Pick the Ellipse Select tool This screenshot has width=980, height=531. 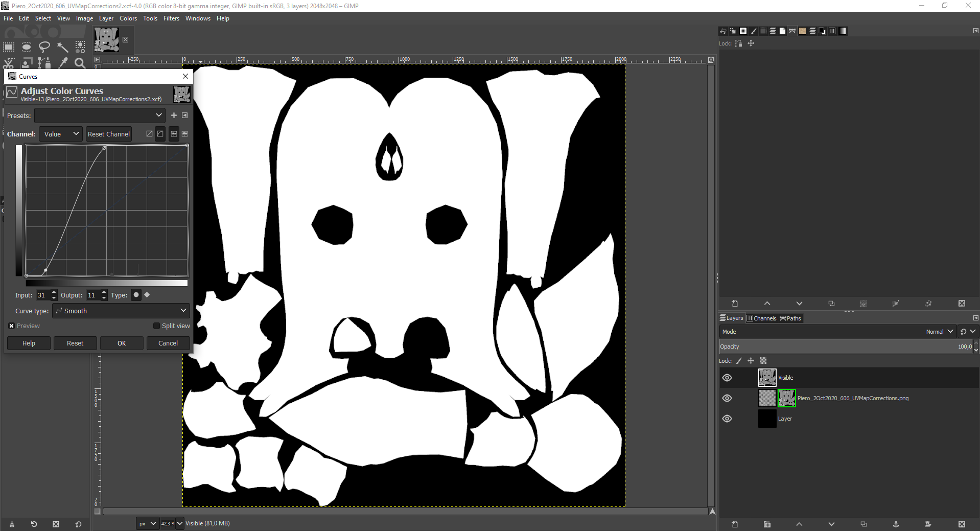27,48
